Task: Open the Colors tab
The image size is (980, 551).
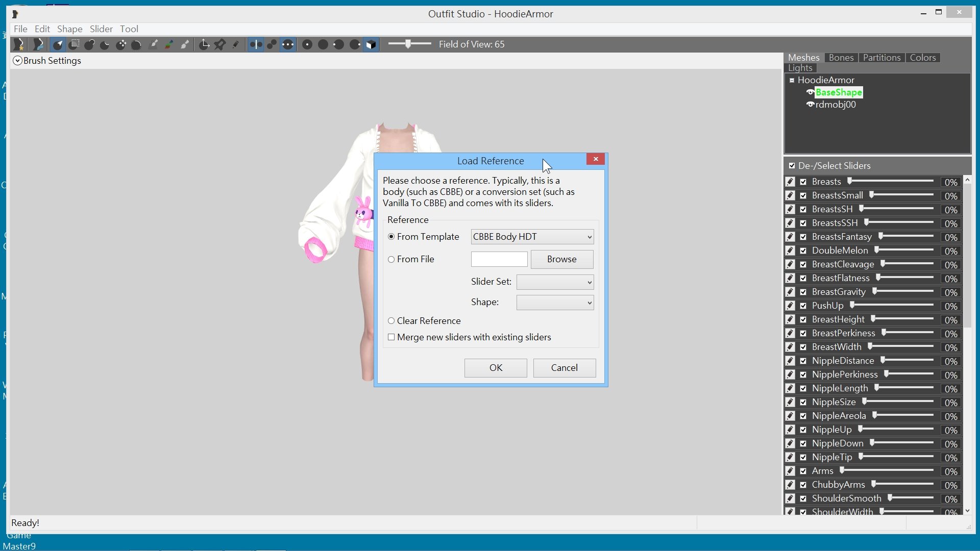Action: [x=923, y=58]
